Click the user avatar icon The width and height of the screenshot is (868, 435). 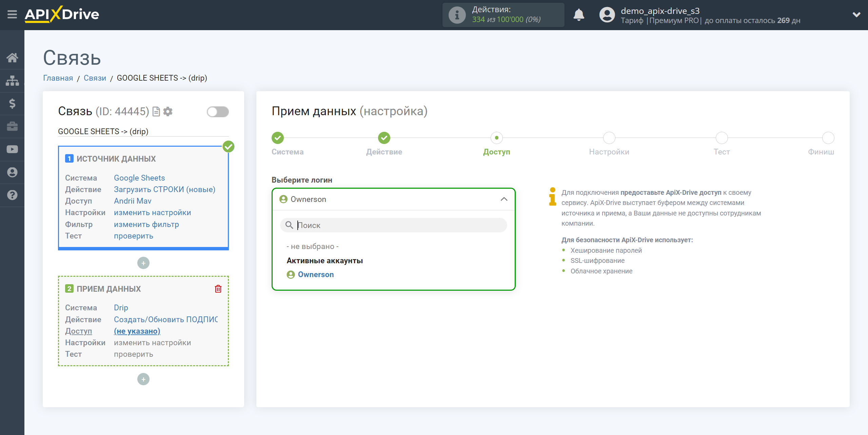click(607, 15)
